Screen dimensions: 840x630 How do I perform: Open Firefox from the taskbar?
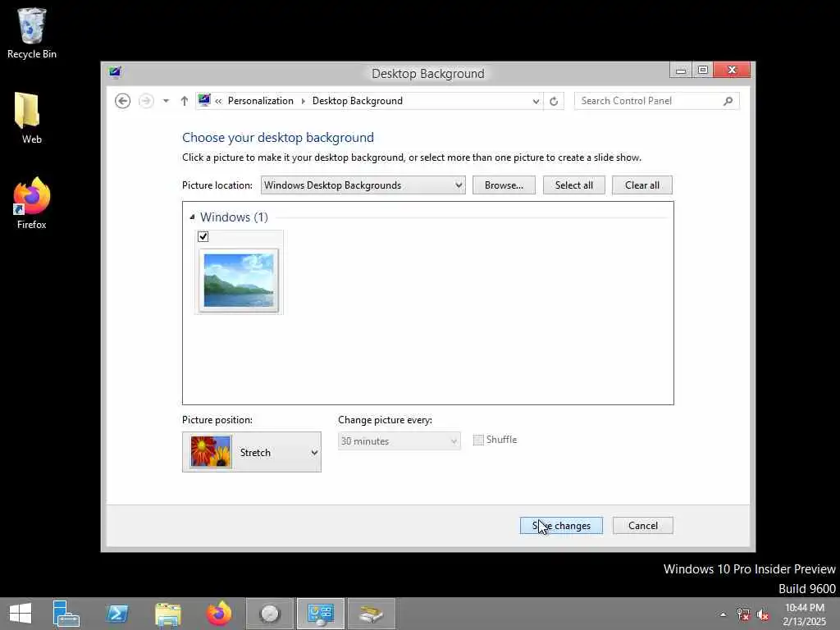coord(218,614)
